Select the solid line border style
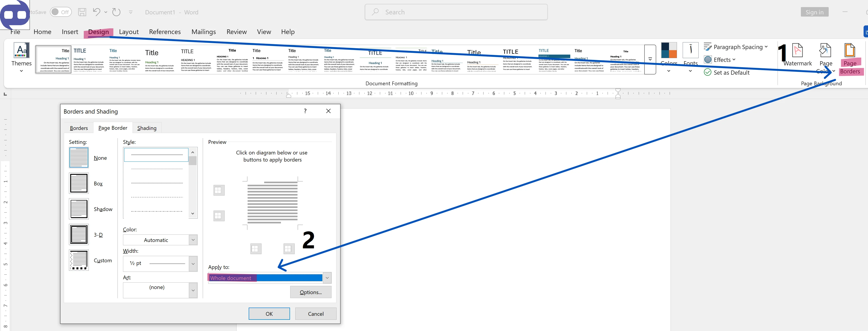 point(156,155)
